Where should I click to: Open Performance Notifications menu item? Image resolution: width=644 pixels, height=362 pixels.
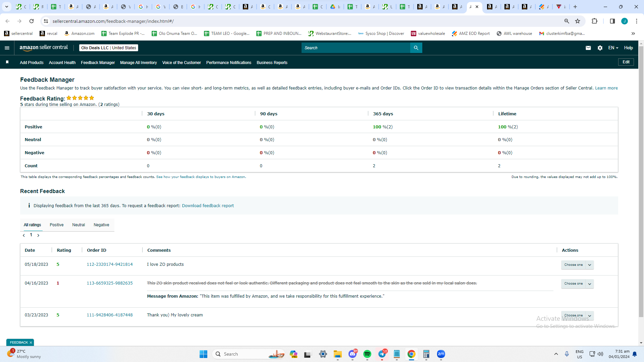[x=229, y=63]
